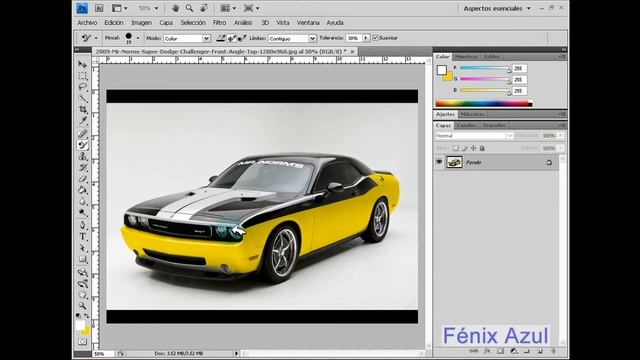Enable continuous sampling option
This screenshot has width=640, height=360.
click(x=221, y=38)
